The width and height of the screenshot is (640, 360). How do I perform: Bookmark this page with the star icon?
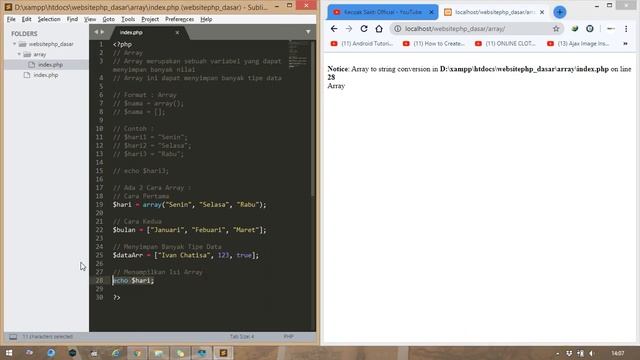pyautogui.click(x=556, y=29)
